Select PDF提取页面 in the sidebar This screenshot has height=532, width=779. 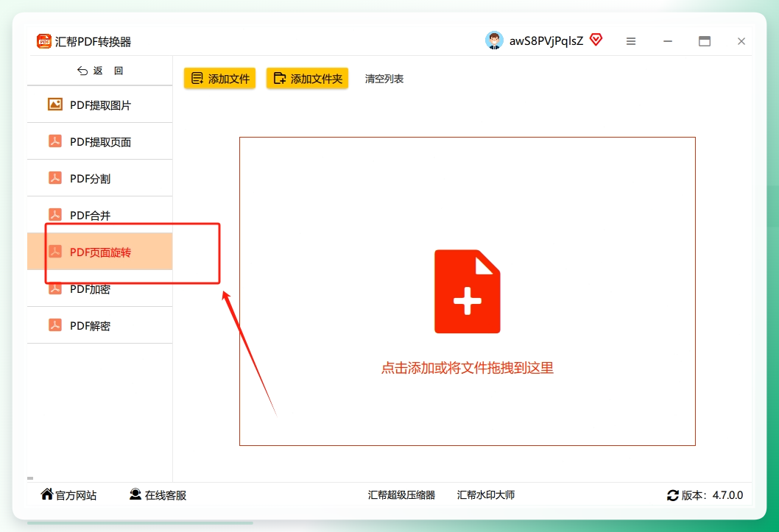click(x=100, y=141)
